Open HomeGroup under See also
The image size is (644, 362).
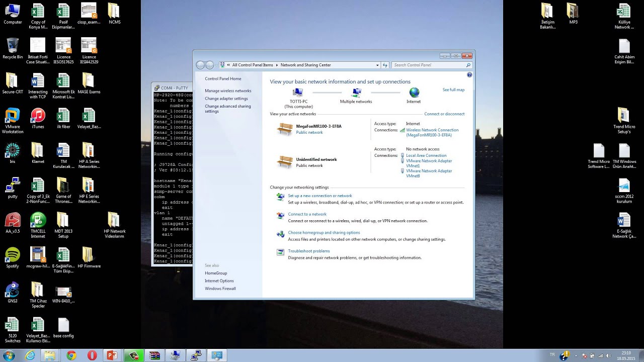pos(216,273)
